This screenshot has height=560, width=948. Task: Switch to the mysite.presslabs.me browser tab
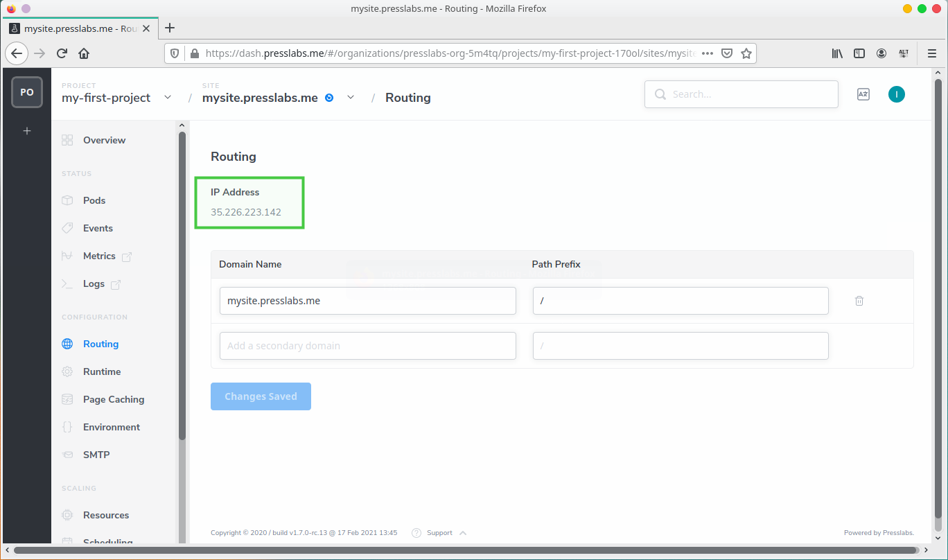pos(80,28)
